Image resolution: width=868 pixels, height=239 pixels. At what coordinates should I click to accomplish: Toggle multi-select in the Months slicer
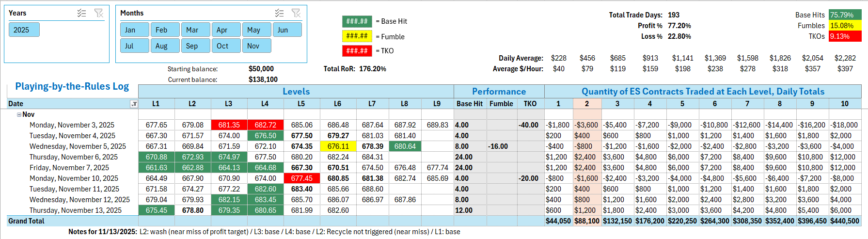(x=279, y=13)
